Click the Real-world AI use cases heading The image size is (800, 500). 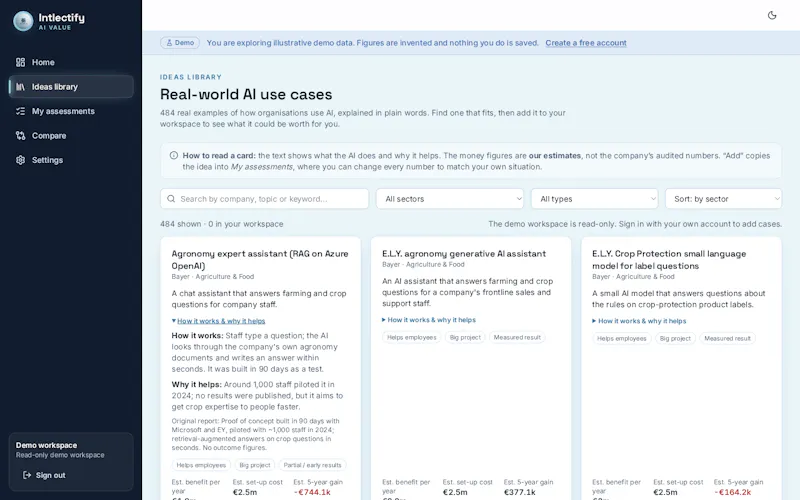point(246,94)
